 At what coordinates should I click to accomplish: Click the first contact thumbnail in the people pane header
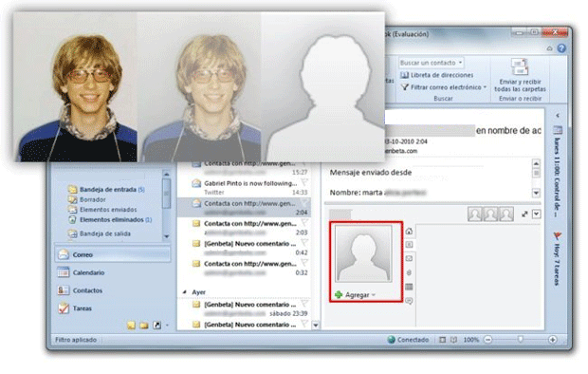click(475, 214)
